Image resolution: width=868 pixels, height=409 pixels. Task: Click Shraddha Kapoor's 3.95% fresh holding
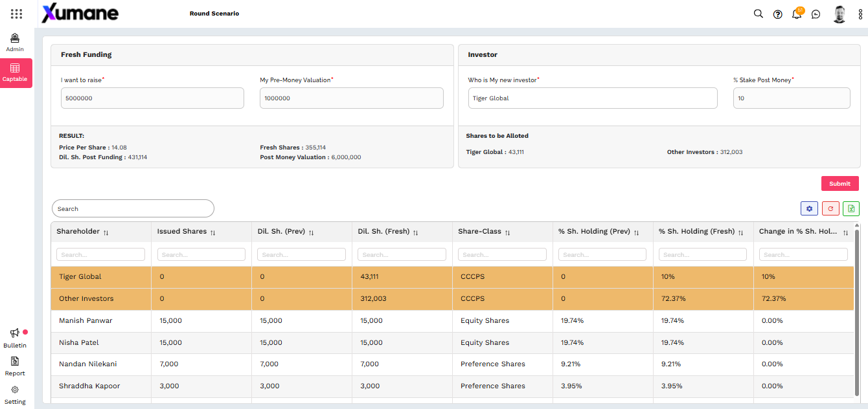(x=672, y=386)
